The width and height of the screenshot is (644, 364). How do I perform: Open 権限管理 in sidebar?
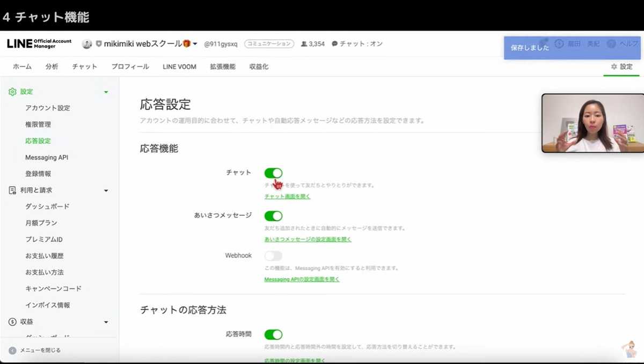38,124
